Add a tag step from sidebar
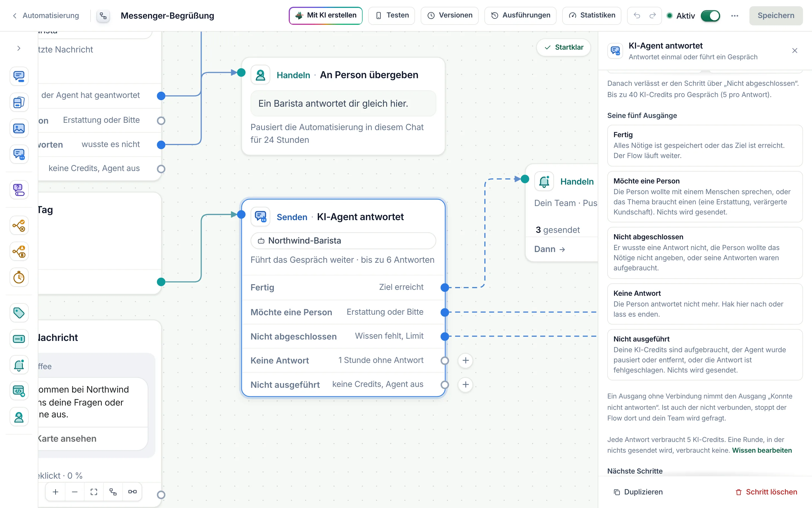The image size is (812, 508). 19,313
